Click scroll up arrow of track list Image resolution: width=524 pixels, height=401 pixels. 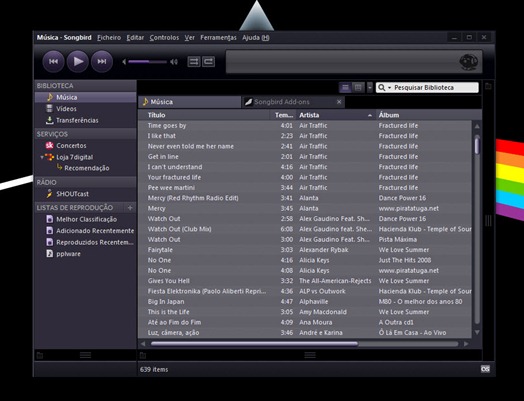pyautogui.click(x=477, y=126)
